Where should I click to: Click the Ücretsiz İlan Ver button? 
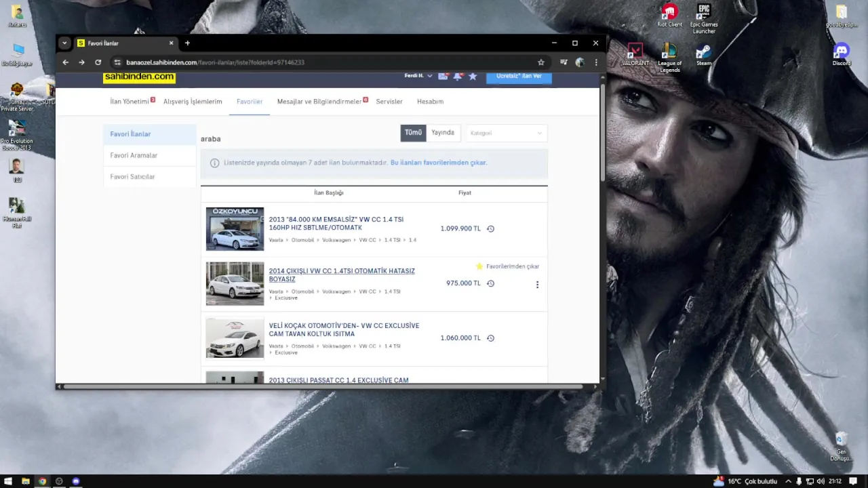click(519, 77)
